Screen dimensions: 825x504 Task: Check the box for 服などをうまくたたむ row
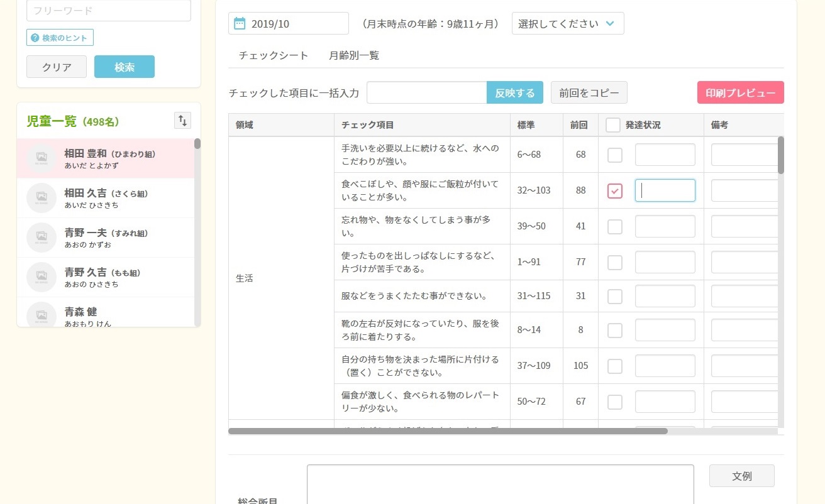(x=615, y=296)
